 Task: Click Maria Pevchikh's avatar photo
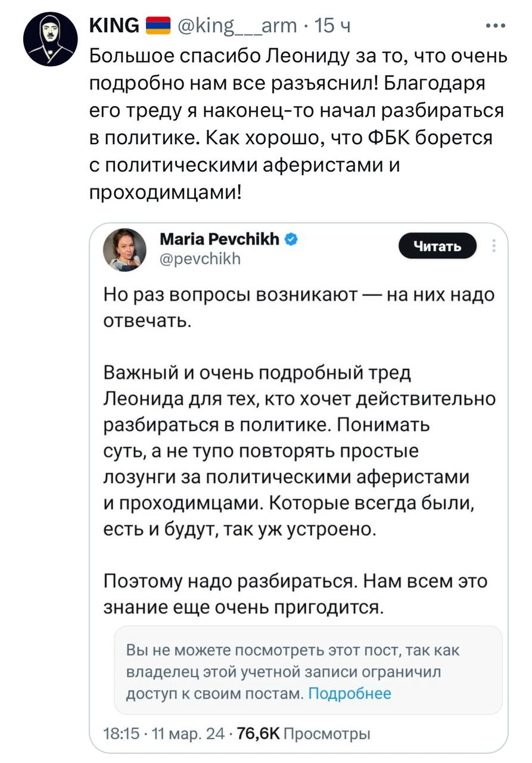(125, 249)
